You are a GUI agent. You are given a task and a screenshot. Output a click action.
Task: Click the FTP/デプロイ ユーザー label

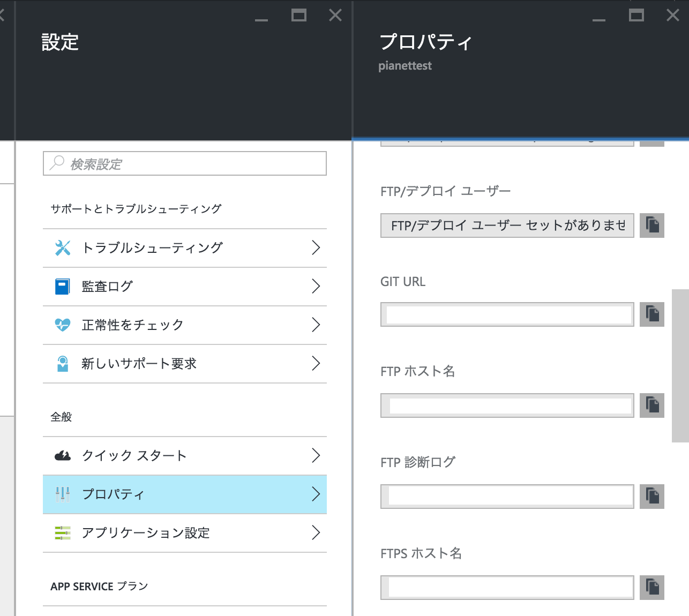coord(446,191)
